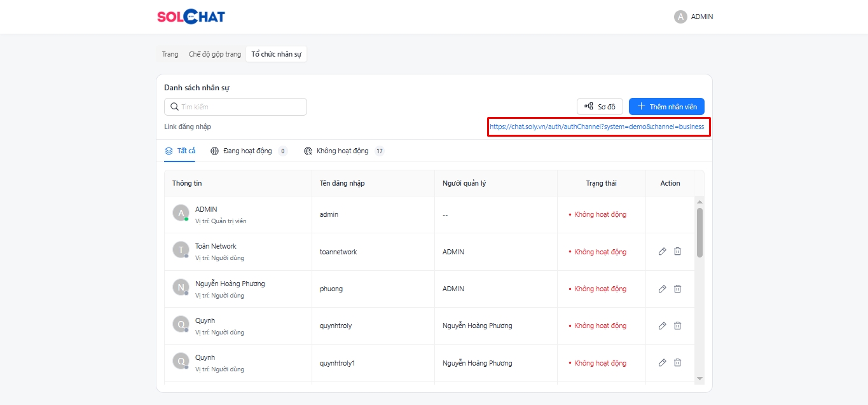Show Không hoạt động employees list

pos(342,151)
